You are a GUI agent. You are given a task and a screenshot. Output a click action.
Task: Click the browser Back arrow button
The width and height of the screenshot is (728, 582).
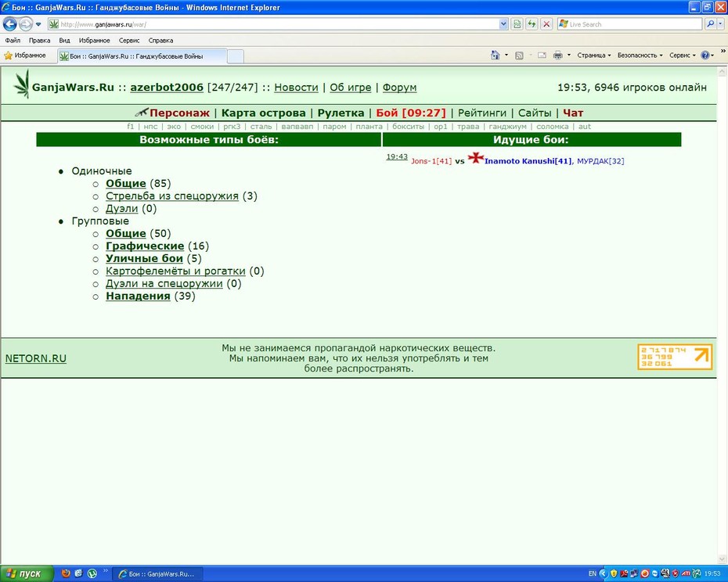coord(10,23)
